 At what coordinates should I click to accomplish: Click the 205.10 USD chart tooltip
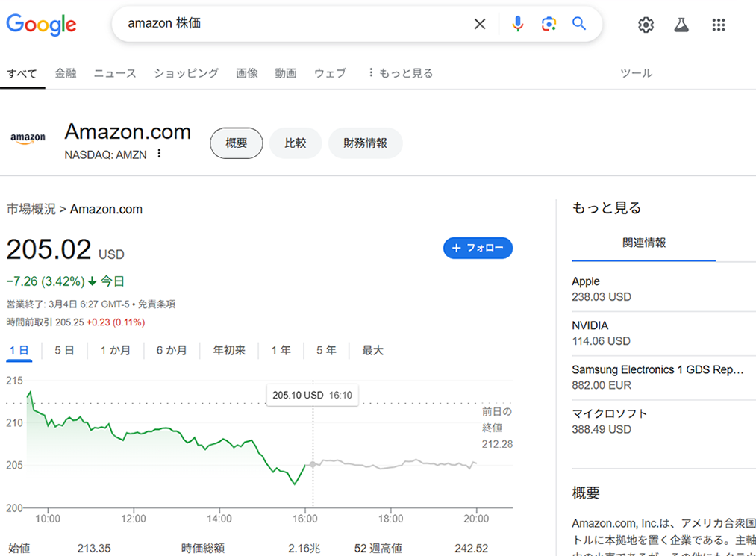click(x=312, y=396)
